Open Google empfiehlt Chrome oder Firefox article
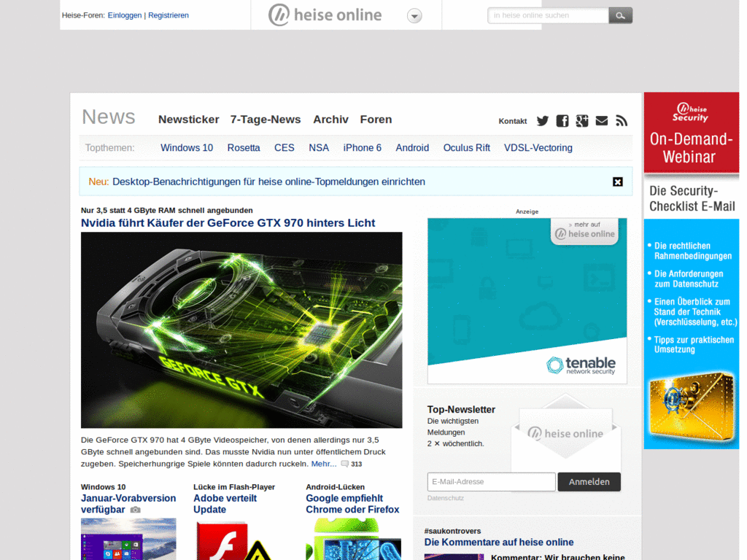 [352, 504]
